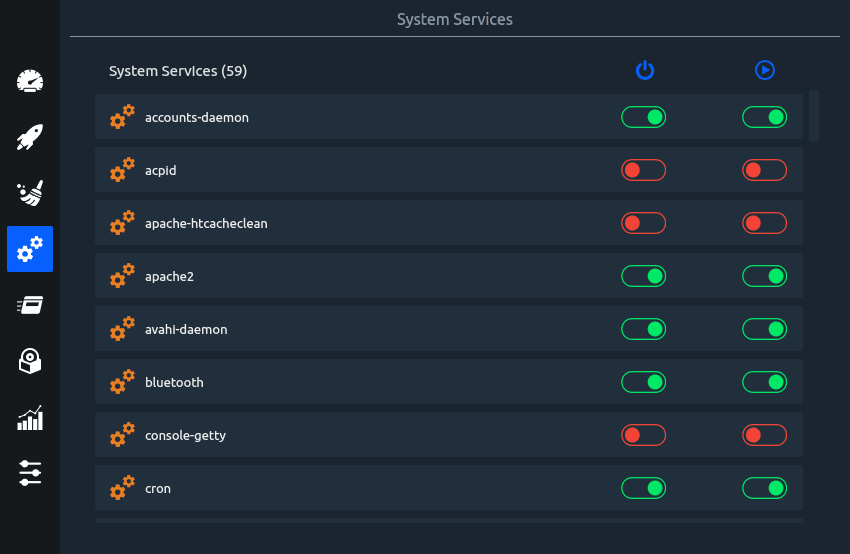
Task: Open the Dashboard speedometer icon
Action: point(30,81)
